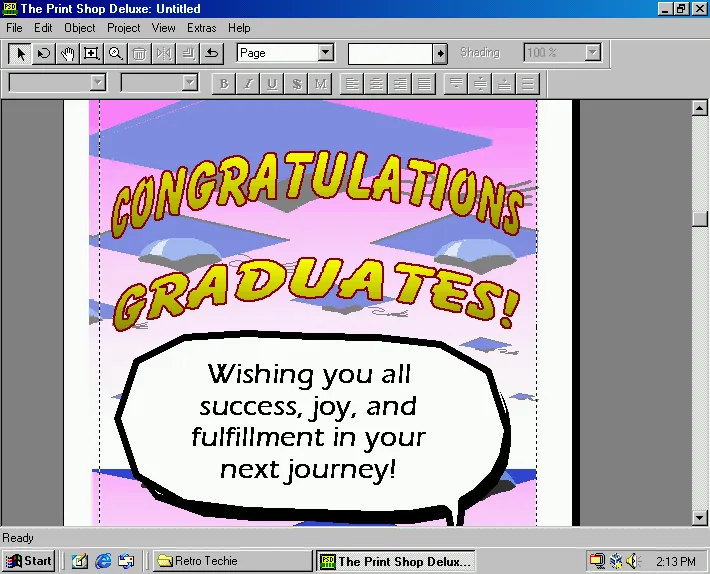Screen dimensions: 710x574
Task: Select the Rotate tool
Action: click(44, 53)
